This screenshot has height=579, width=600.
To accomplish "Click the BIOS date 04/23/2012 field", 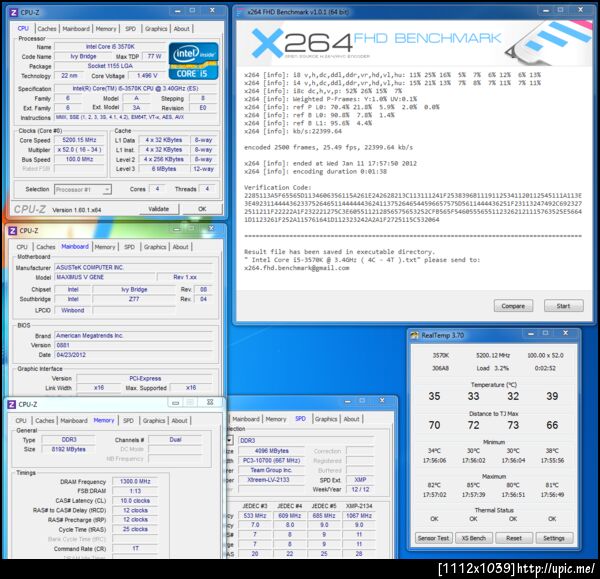I will pyautogui.click(x=133, y=355).
